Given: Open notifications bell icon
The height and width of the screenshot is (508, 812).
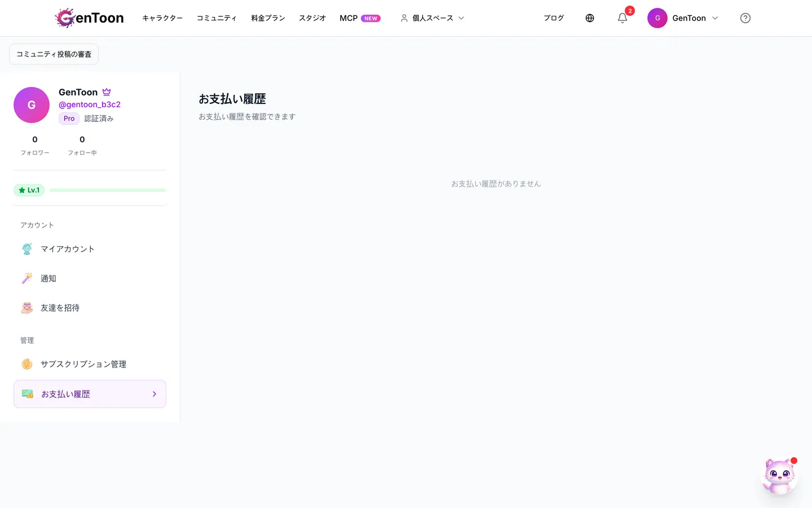Looking at the screenshot, I should pos(623,18).
